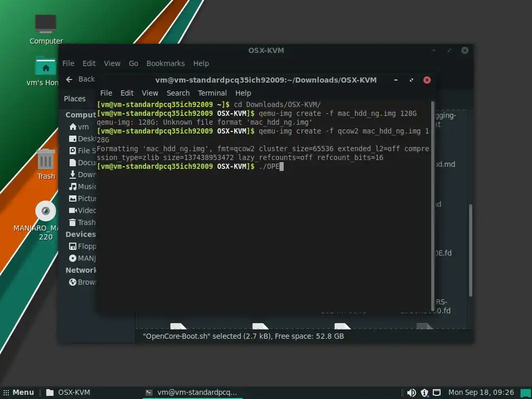The height and width of the screenshot is (399, 532).
Task: Open Videos folder in sidebar
Action: click(x=83, y=210)
